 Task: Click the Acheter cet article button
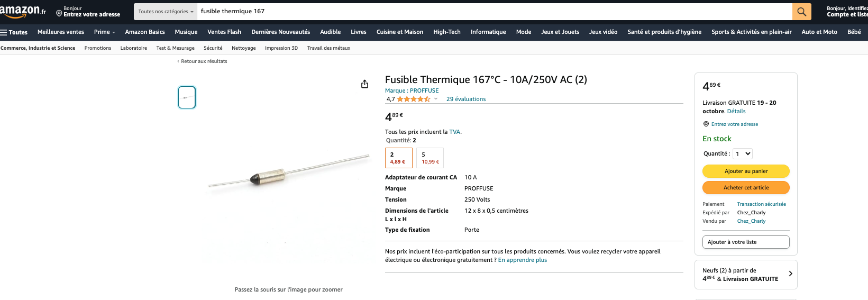point(746,187)
